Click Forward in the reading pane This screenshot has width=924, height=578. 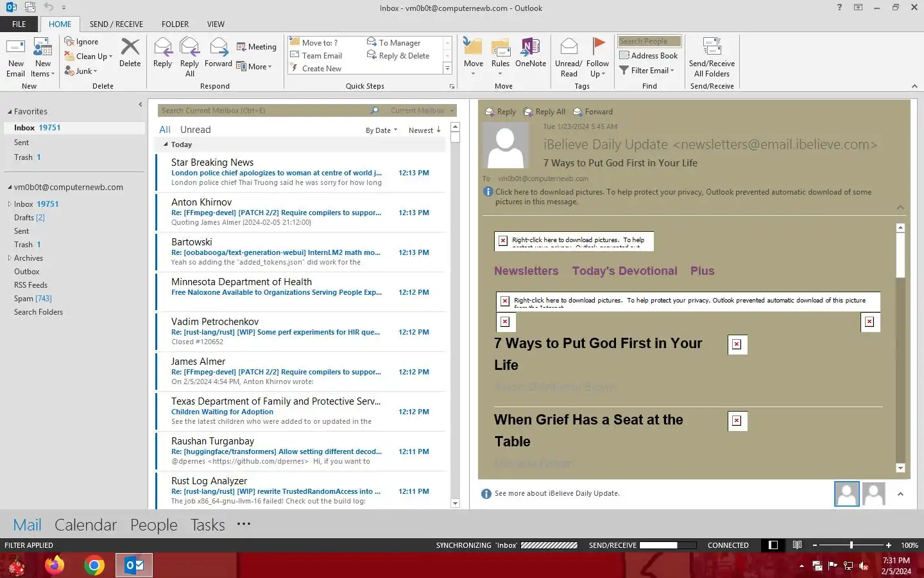pyautogui.click(x=593, y=112)
